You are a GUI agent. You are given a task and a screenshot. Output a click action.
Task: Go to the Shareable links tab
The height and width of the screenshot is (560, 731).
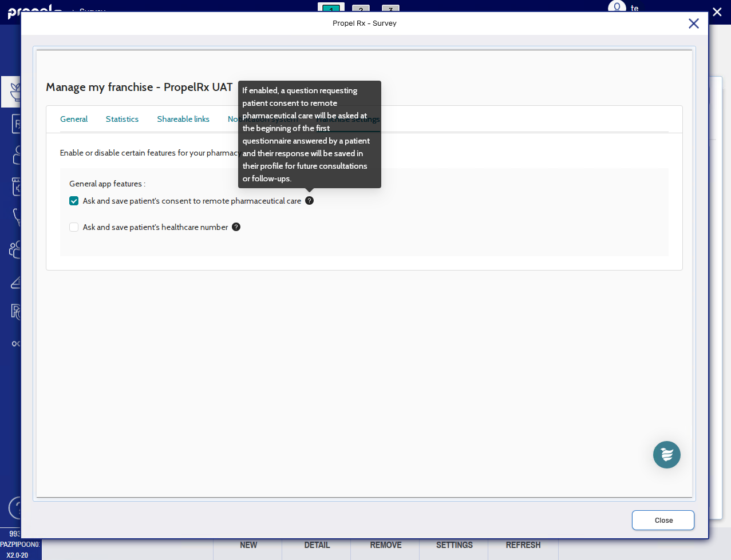[x=183, y=119]
